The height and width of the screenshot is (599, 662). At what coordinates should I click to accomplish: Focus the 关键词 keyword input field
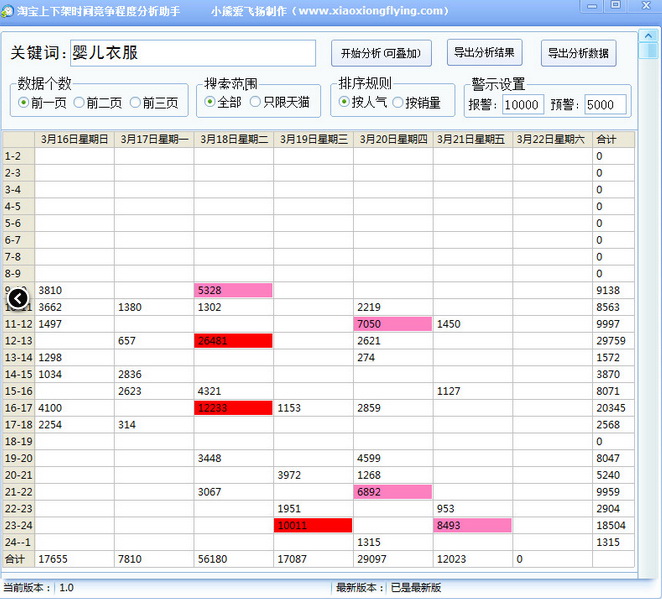coord(193,53)
